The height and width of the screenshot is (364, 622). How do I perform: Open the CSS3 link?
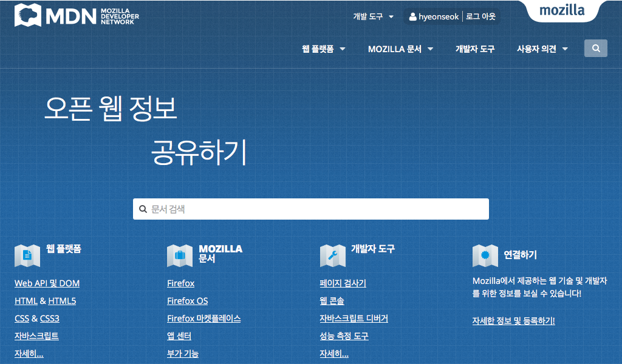pyautogui.click(x=50, y=318)
